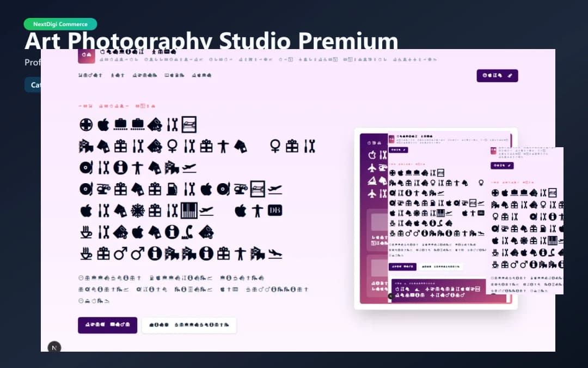The height and width of the screenshot is (368, 588).
Task: Select the Art Photography Studio Premium title
Action: 211,40
